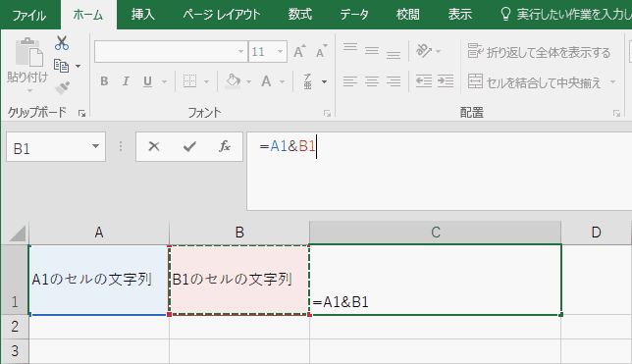Click the Paste (貼り付け) clipboard icon
The width and height of the screenshot is (632, 364).
(x=28, y=52)
